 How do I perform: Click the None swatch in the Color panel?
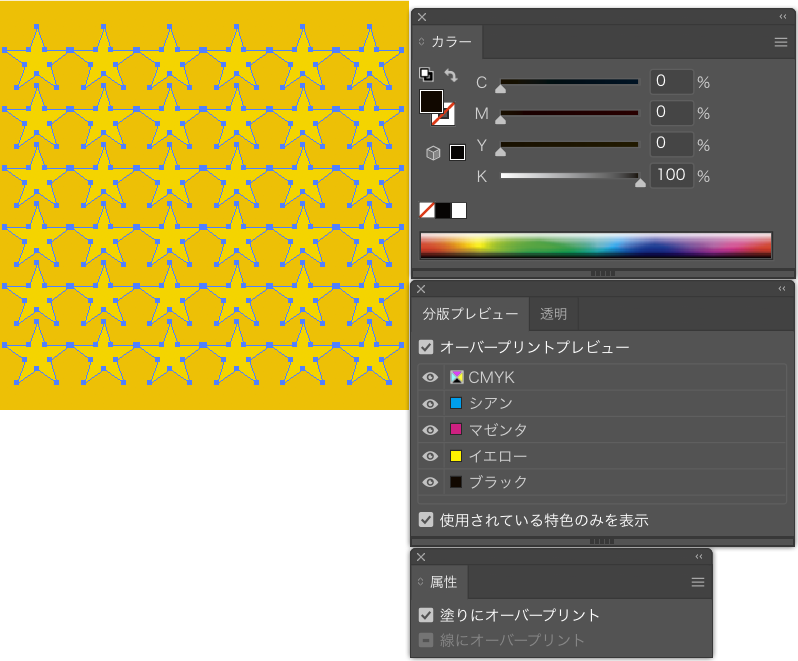[x=427, y=210]
